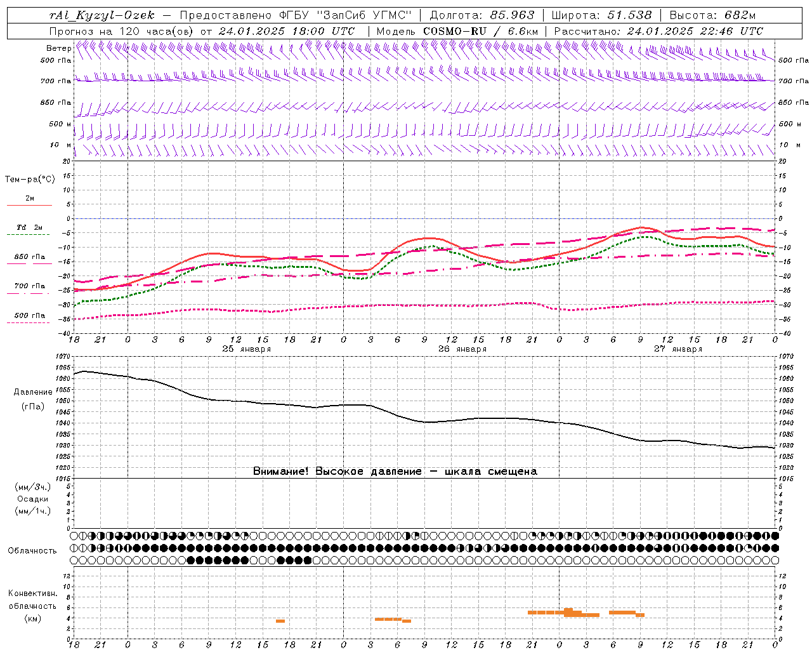Click the '500 м' wind level label on the left

pos(60,124)
